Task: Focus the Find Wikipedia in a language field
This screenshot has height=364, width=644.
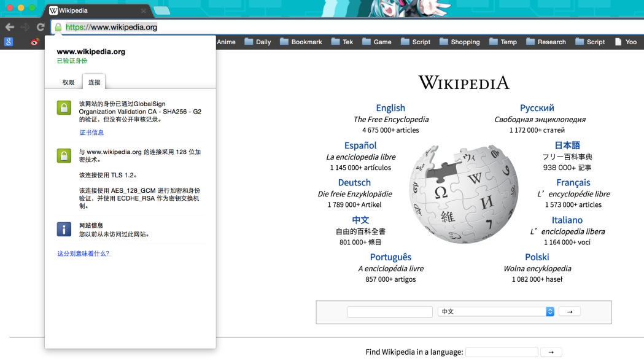Action: click(502, 352)
